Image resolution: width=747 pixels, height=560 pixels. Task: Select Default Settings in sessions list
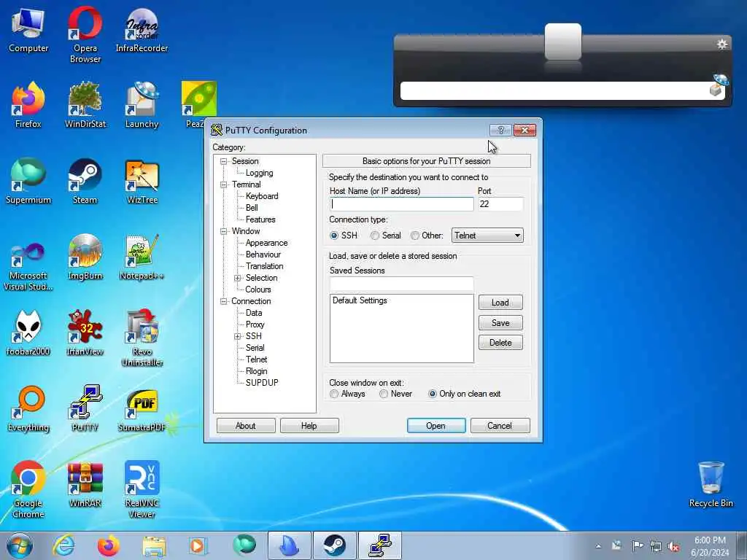click(360, 300)
